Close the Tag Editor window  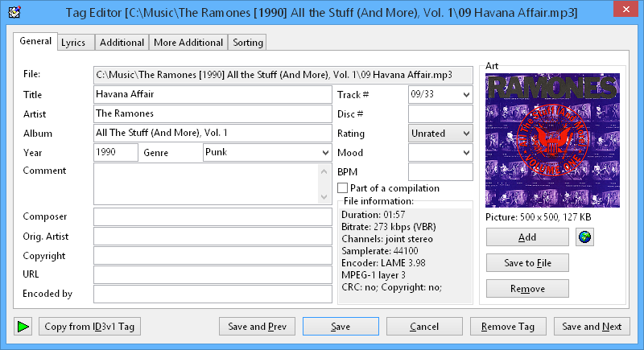coord(625,9)
